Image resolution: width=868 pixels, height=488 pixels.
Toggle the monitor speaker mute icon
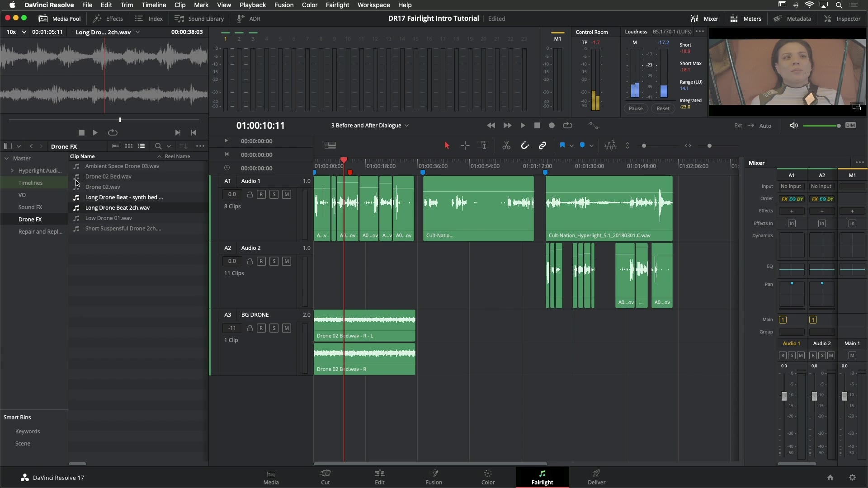[x=794, y=126]
